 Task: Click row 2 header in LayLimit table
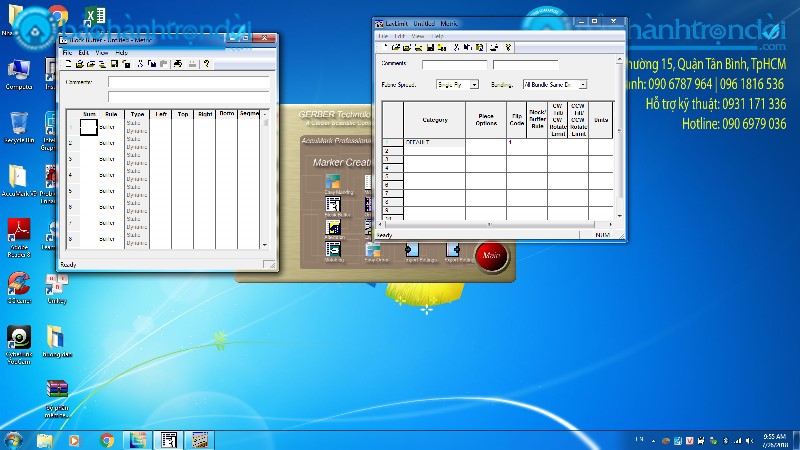392,151
